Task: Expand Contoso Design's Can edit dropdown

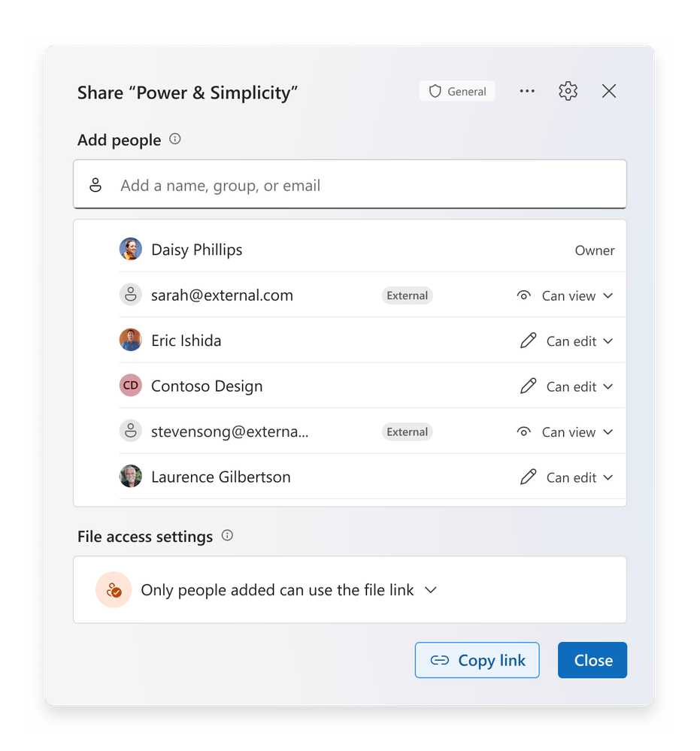Action: [567, 386]
